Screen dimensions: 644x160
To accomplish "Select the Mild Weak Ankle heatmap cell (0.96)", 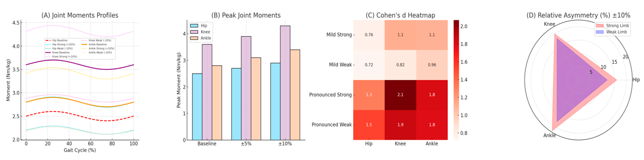I will (432, 65).
